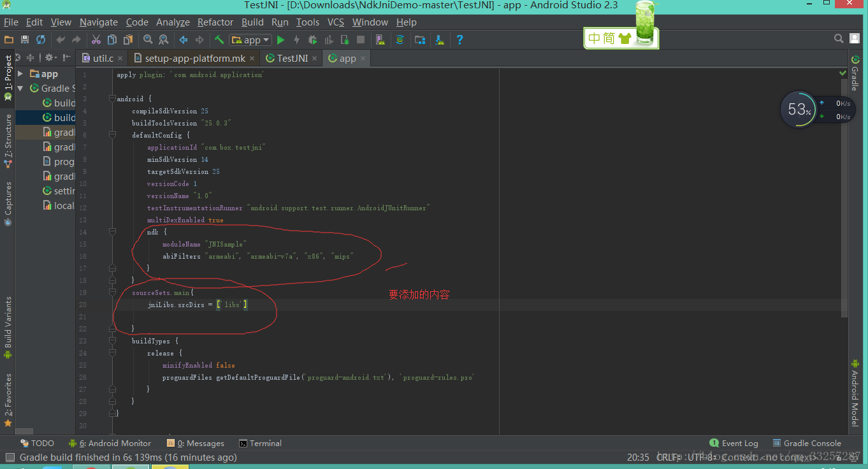Open the SDK Manager icon
868x469 pixels.
click(440, 40)
